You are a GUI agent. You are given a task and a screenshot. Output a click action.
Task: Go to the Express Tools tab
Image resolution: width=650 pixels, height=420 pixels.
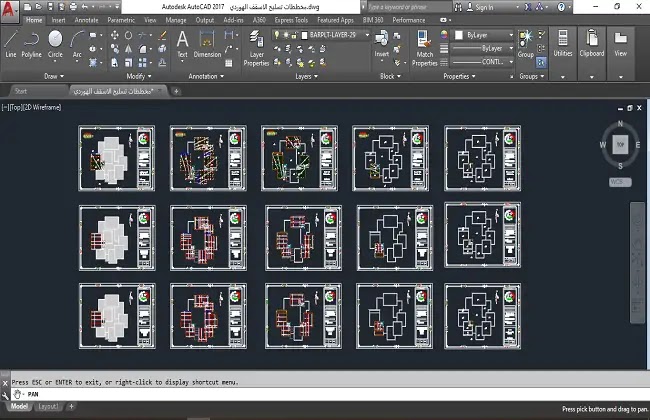[x=291, y=20]
